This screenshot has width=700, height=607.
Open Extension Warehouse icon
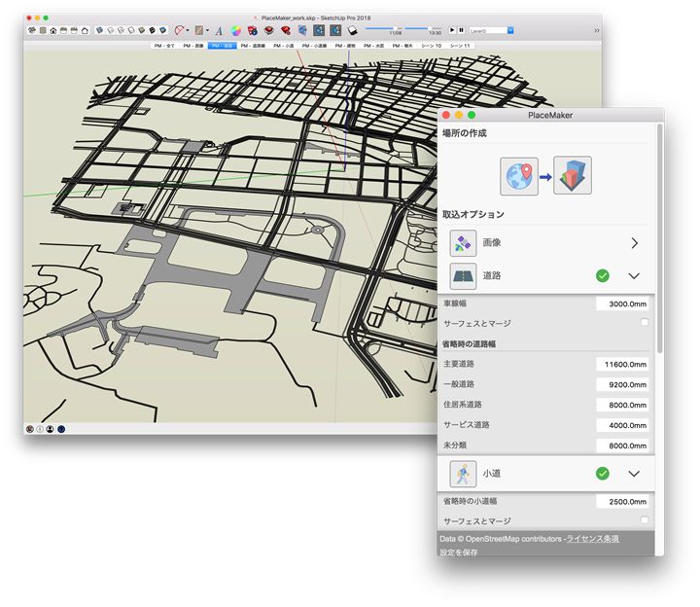(x=269, y=30)
